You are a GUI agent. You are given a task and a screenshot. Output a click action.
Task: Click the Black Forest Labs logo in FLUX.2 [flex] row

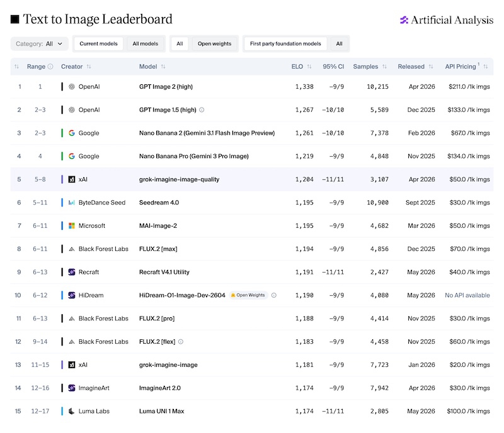click(x=72, y=342)
